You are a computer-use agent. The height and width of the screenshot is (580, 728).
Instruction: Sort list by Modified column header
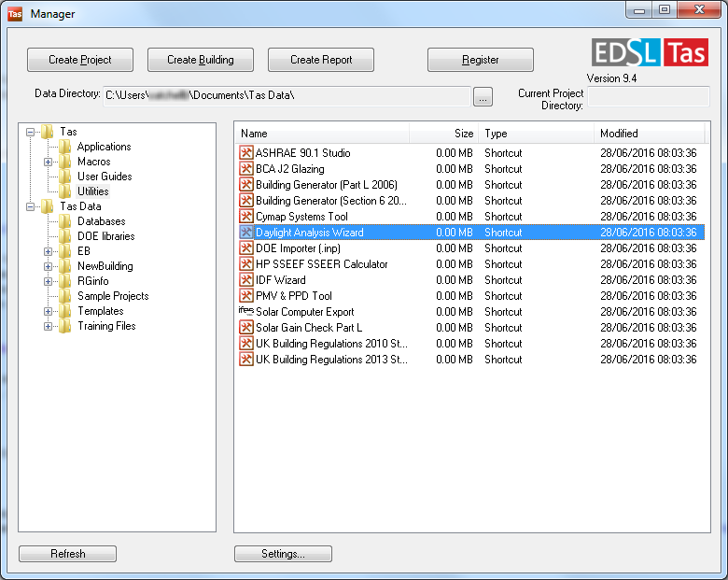point(649,134)
